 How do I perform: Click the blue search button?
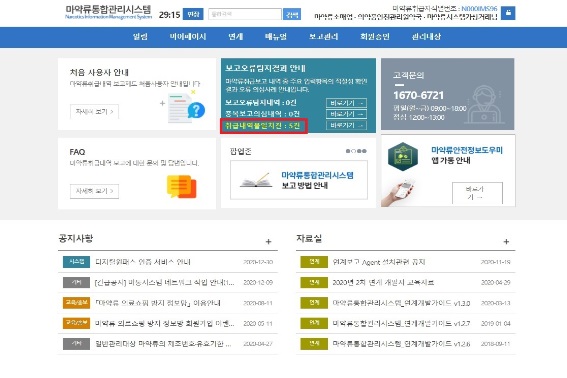point(292,14)
